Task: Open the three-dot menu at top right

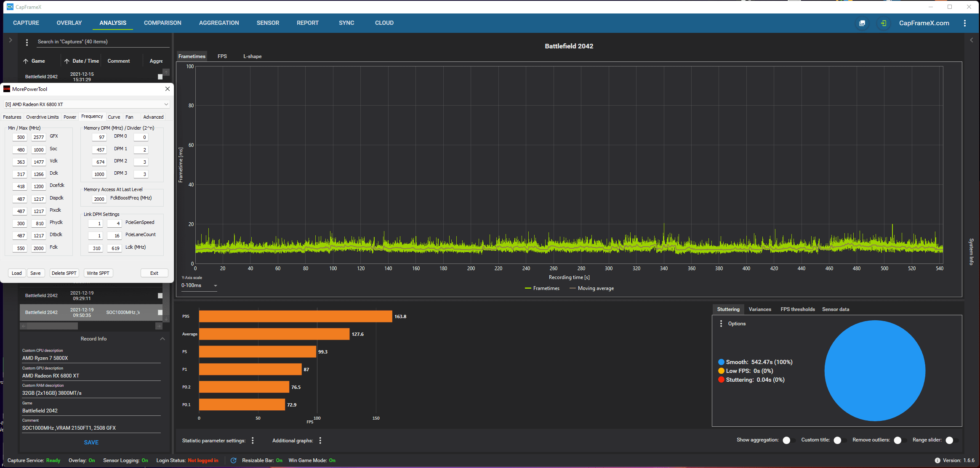Action: (x=965, y=23)
